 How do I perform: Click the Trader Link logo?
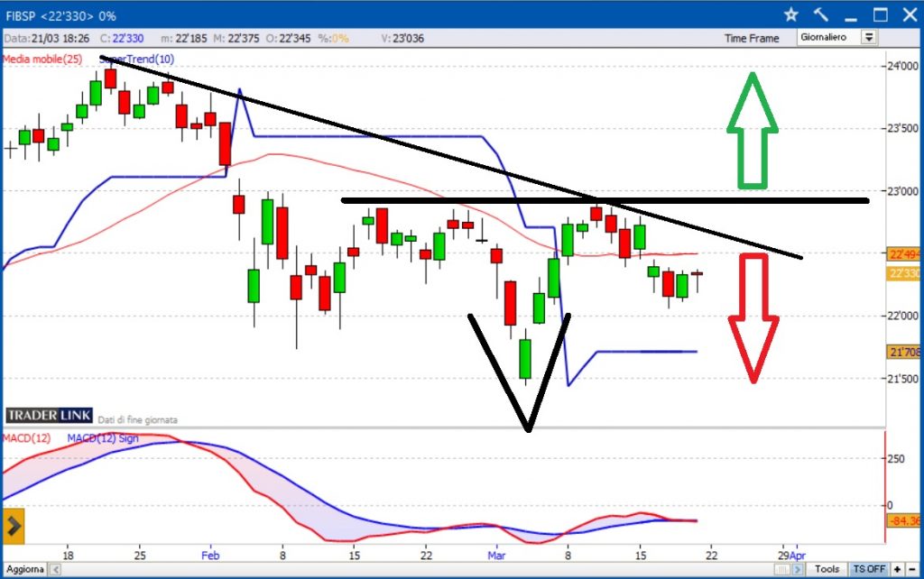(x=50, y=415)
